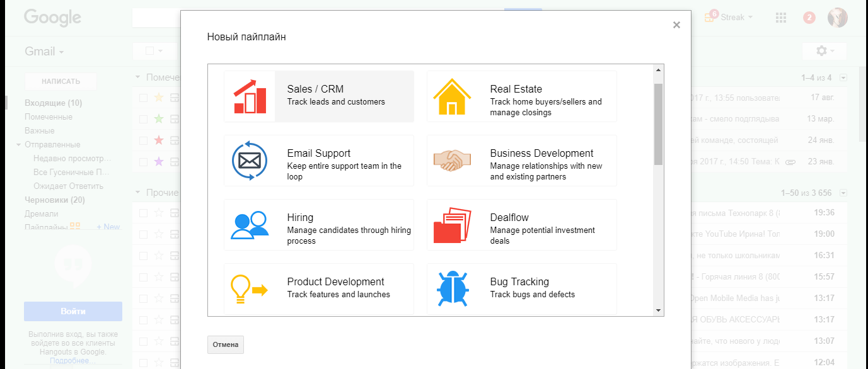Open the Streak dropdown menu
868x369 pixels.
pos(736,18)
